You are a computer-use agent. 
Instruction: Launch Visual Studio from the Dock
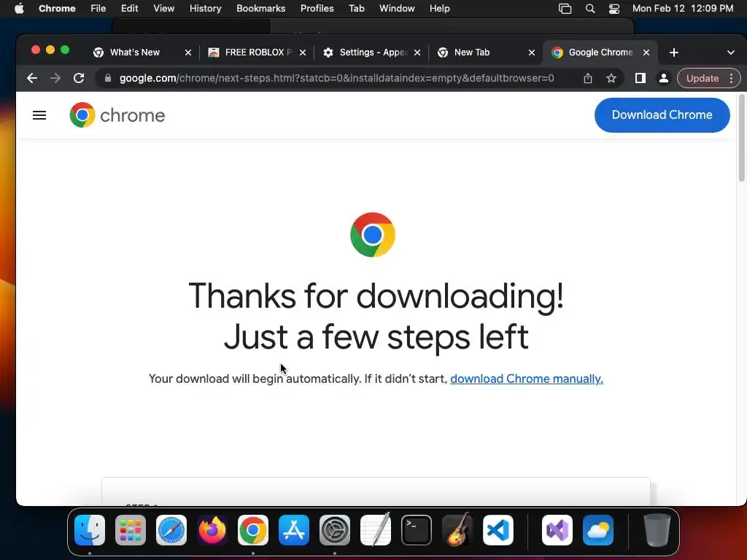tap(557, 530)
